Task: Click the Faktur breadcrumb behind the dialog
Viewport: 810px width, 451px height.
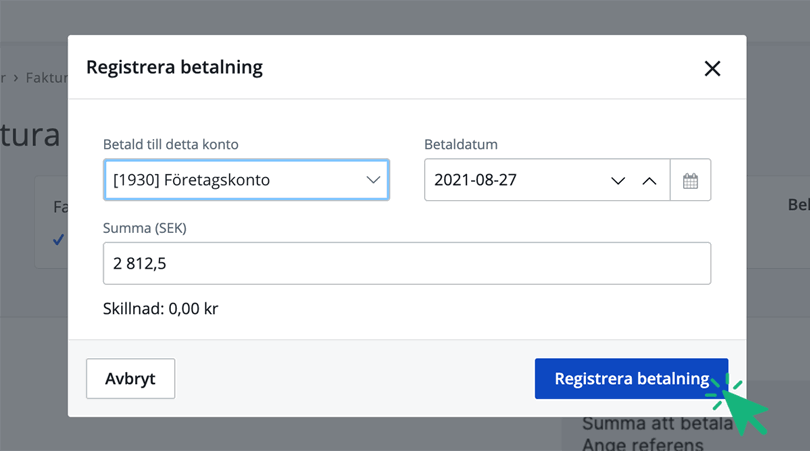Action: 47,77
